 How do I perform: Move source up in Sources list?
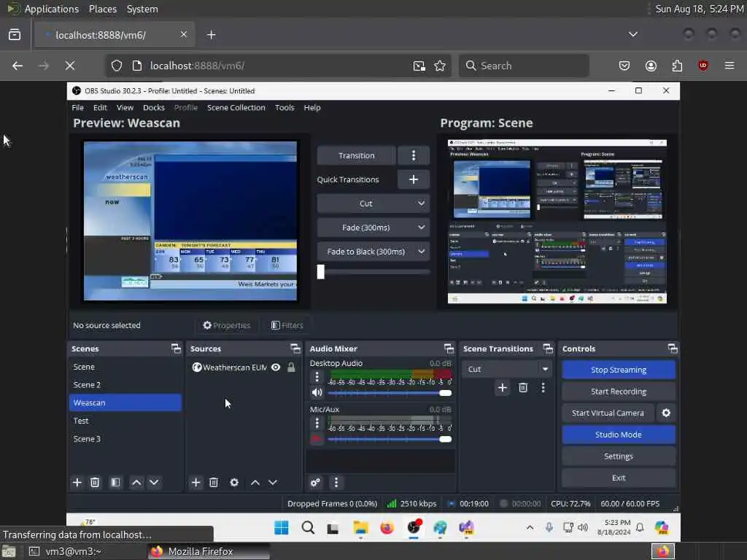click(255, 483)
